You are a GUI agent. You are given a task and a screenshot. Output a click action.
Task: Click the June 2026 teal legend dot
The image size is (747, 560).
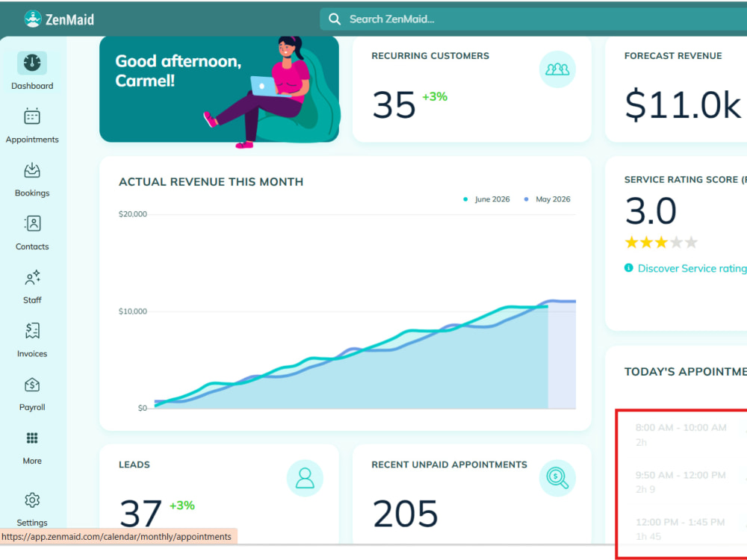pyautogui.click(x=465, y=199)
